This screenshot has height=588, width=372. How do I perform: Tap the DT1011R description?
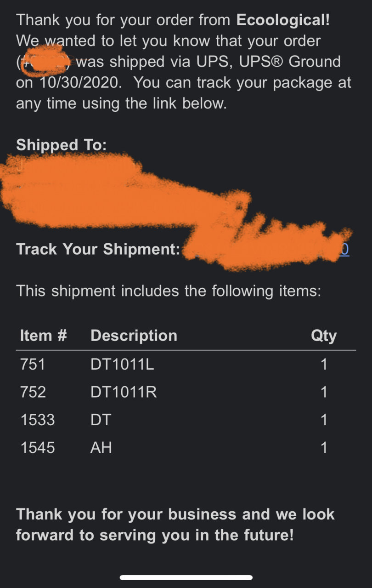[124, 392]
